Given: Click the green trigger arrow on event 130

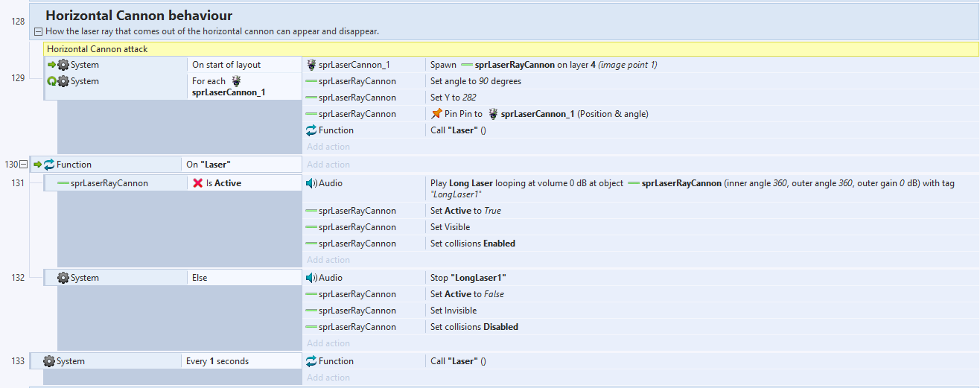Looking at the screenshot, I should coord(37,165).
